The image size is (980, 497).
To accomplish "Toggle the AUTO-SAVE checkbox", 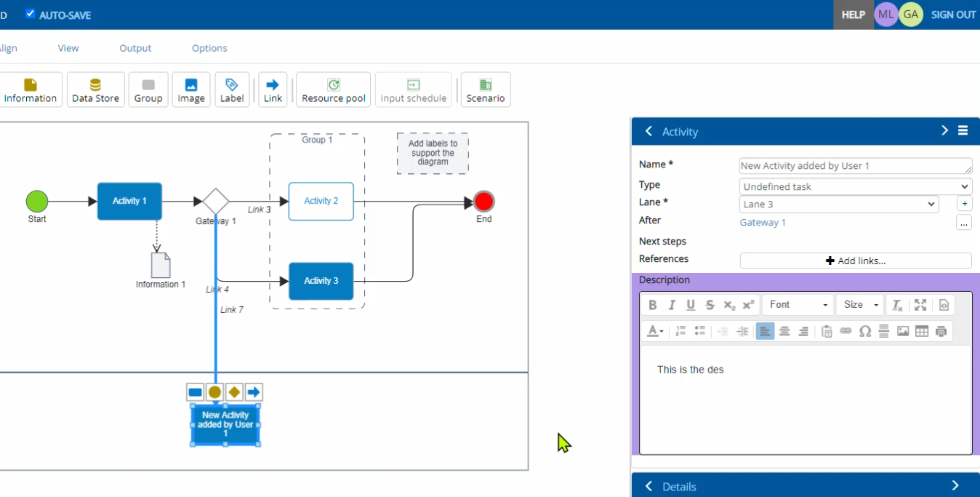I will pos(30,14).
